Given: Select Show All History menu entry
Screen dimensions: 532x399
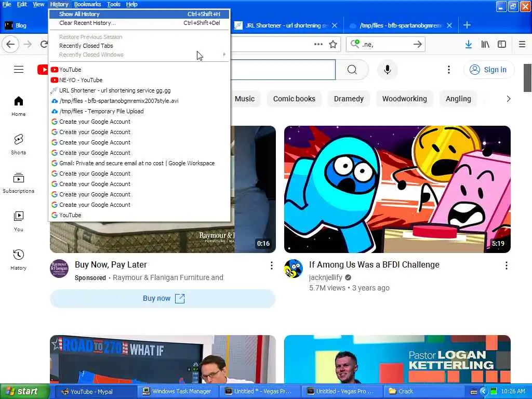Looking at the screenshot, I should click(139, 14).
